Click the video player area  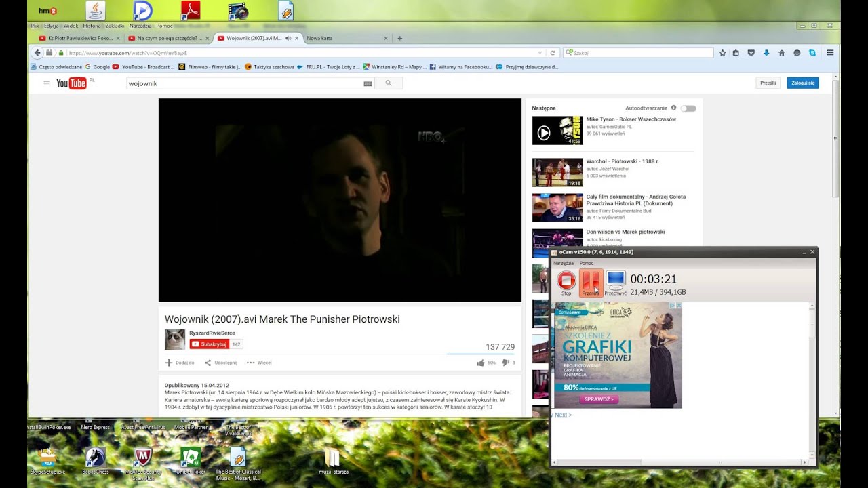click(340, 200)
